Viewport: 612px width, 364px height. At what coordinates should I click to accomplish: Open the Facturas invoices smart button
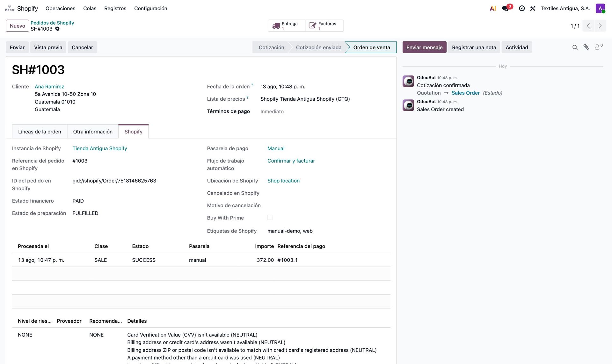click(324, 26)
